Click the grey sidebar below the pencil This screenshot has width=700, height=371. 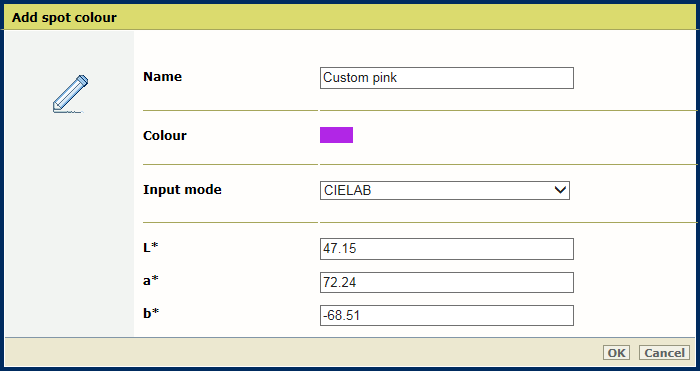[69, 223]
